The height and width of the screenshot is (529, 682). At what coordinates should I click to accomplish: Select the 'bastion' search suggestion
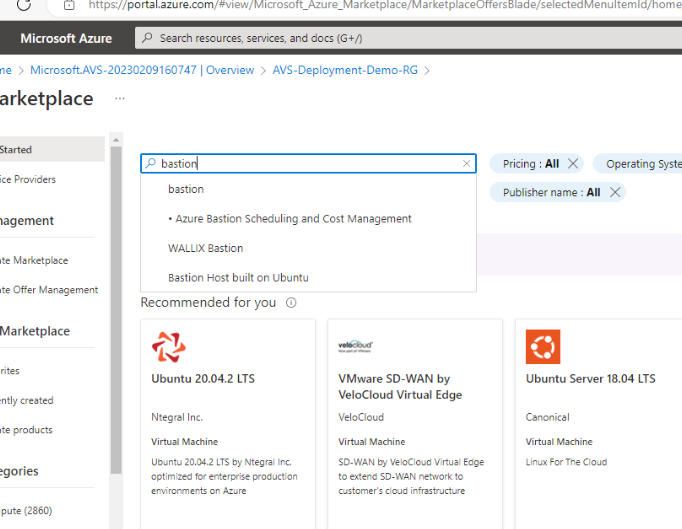tap(186, 189)
